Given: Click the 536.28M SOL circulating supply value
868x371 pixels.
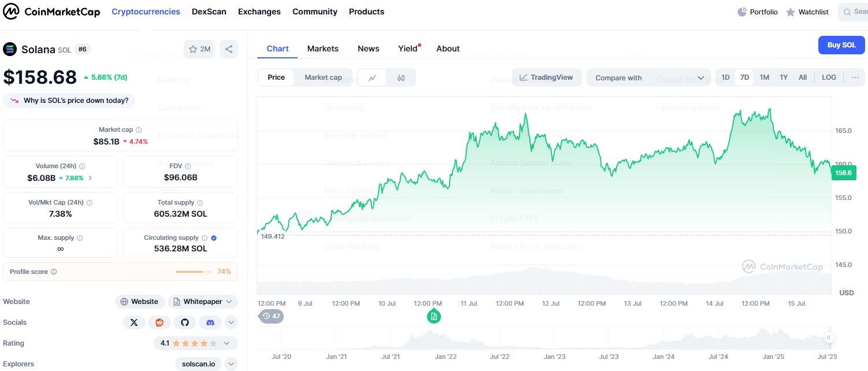Looking at the screenshot, I should [181, 248].
